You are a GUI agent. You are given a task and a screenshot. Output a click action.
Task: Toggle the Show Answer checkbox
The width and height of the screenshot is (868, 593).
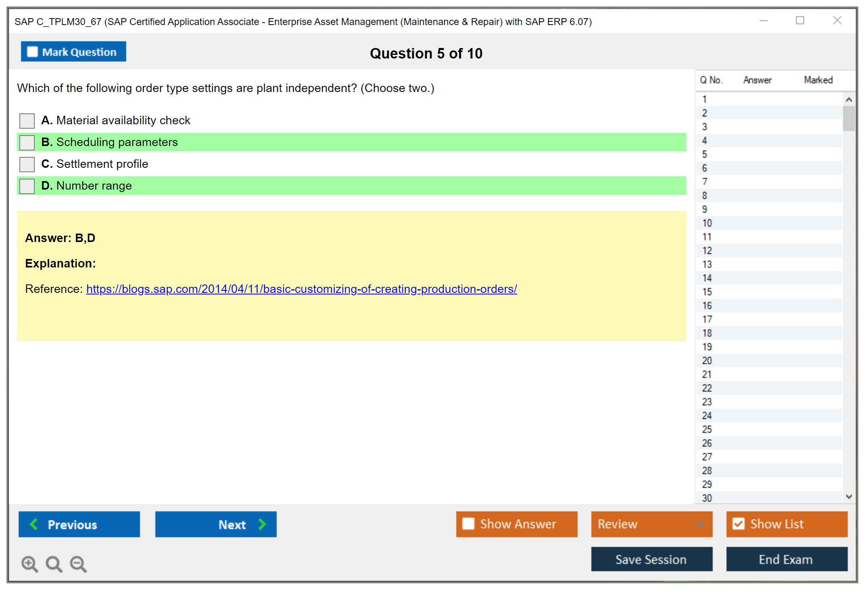click(468, 524)
